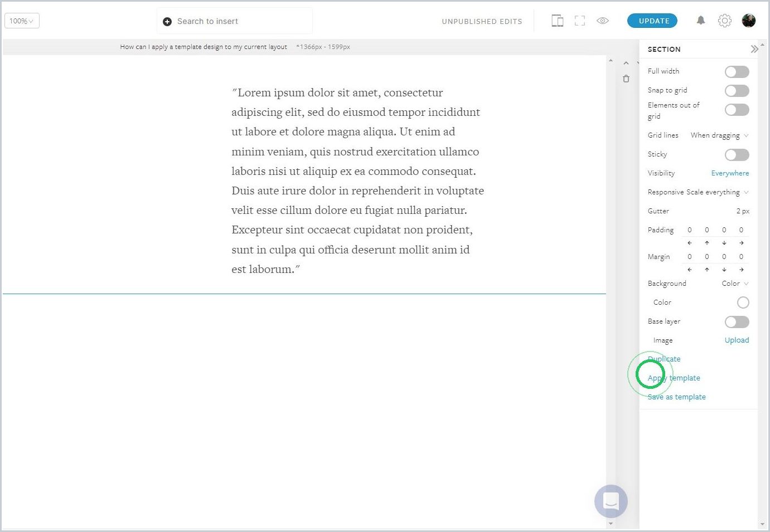Screen dimensions: 770x532
Task: Click the Lorem ipsum text block
Action: pos(357,181)
